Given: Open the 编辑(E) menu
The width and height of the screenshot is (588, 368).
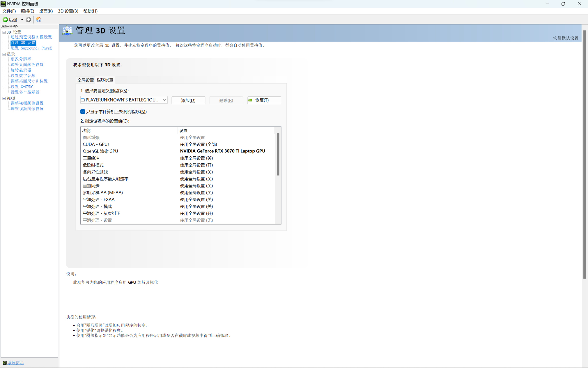Looking at the screenshot, I should tap(27, 11).
